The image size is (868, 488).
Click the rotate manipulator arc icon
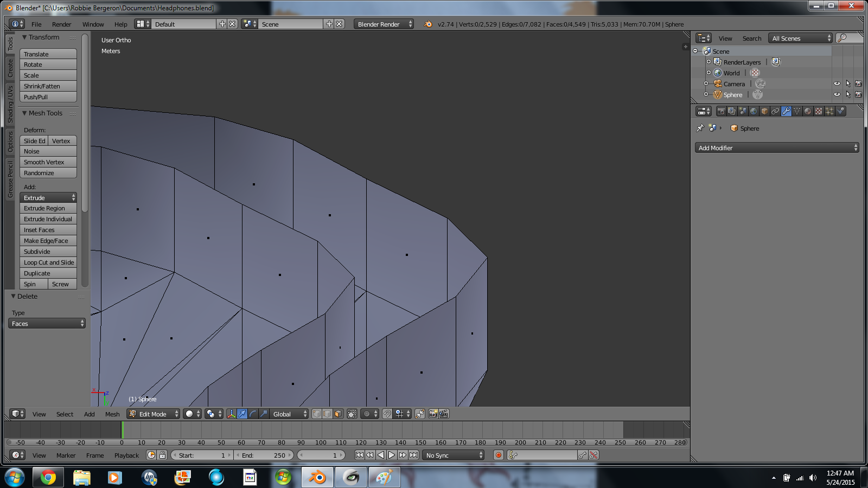click(x=253, y=414)
